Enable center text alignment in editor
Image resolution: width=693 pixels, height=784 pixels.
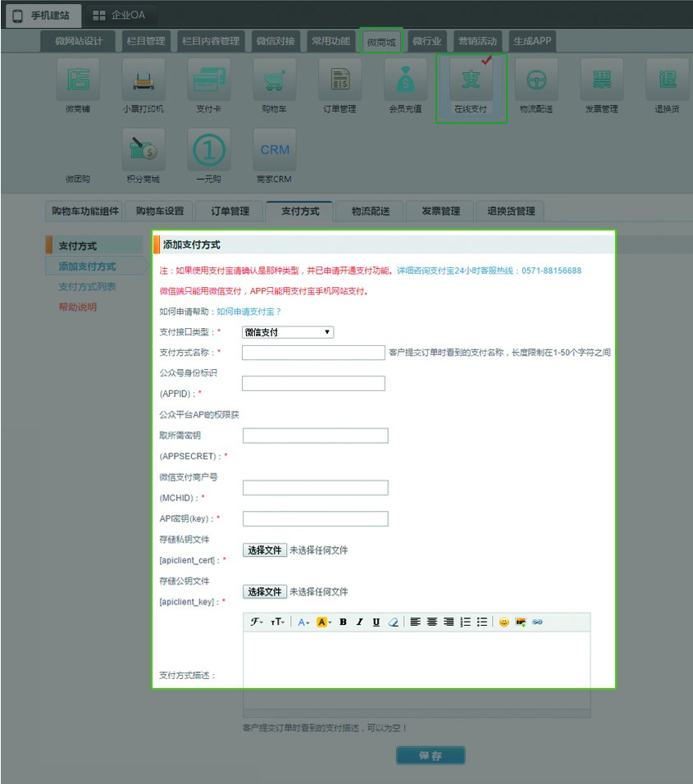pos(431,622)
